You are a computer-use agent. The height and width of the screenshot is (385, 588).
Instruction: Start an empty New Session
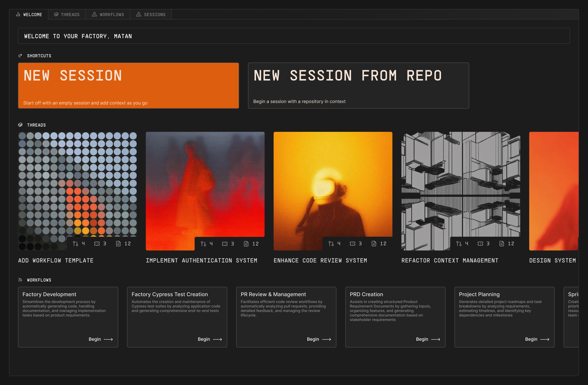(128, 85)
